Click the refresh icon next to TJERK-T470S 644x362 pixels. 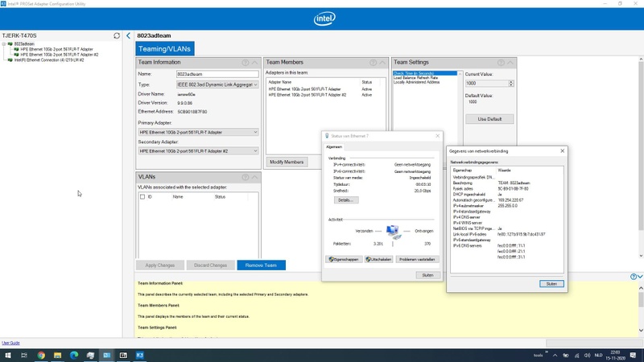point(117,35)
